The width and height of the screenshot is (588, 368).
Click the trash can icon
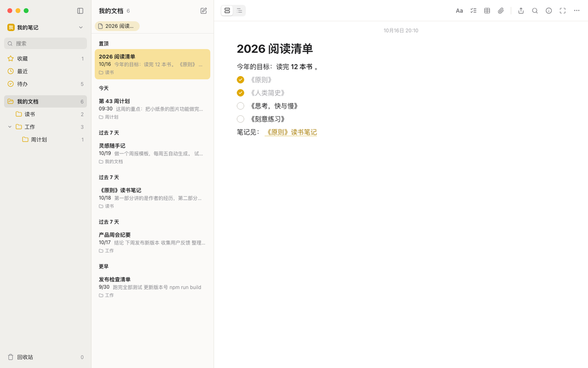click(x=11, y=357)
